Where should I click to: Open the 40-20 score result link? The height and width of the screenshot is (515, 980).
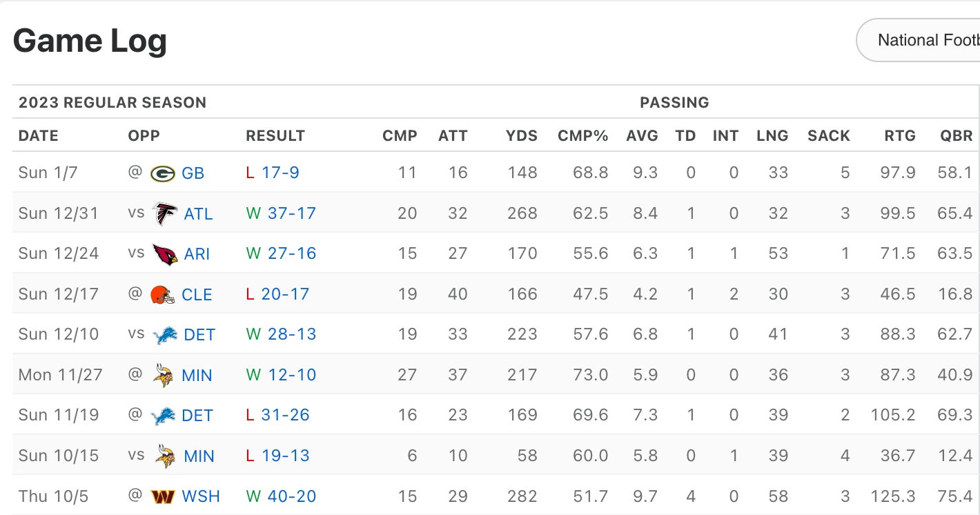click(291, 496)
